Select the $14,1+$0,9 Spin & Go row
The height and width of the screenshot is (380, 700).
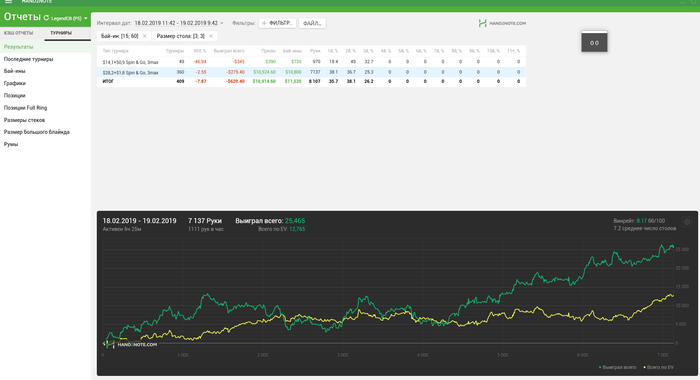(311, 62)
